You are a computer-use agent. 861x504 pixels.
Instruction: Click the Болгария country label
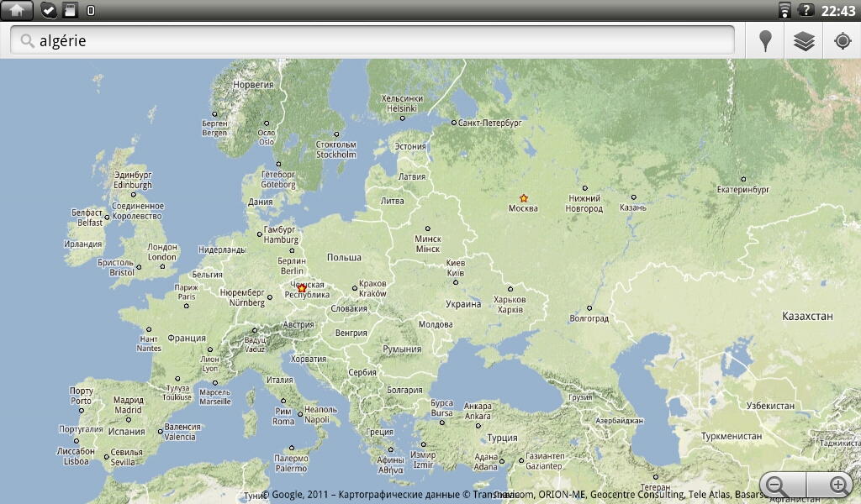(x=404, y=390)
